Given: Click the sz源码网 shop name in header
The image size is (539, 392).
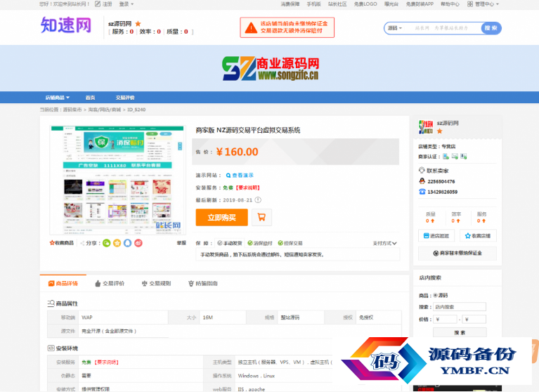Looking at the screenshot, I should click(x=119, y=24).
